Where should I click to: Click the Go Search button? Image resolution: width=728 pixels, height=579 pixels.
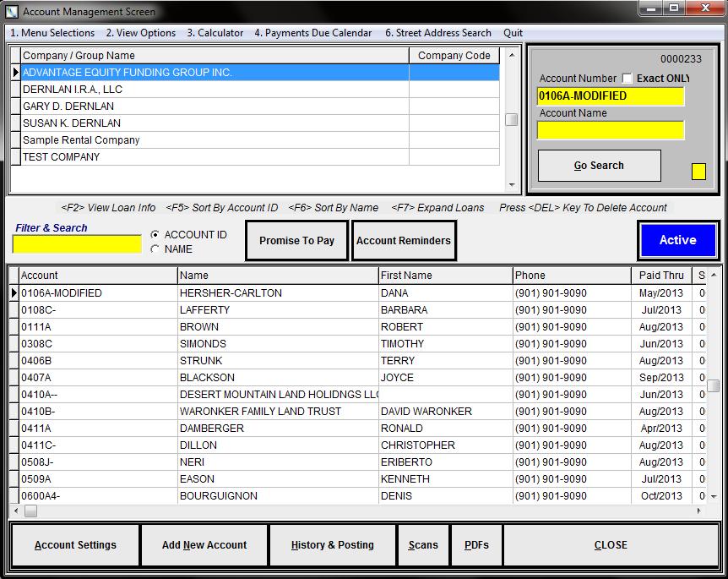599,166
